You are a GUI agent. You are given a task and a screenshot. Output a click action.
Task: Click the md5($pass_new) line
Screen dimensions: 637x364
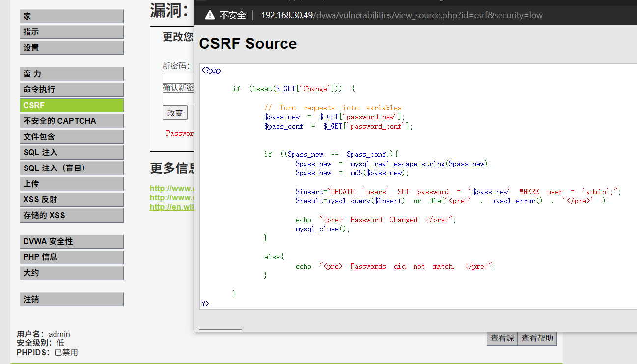[352, 173]
